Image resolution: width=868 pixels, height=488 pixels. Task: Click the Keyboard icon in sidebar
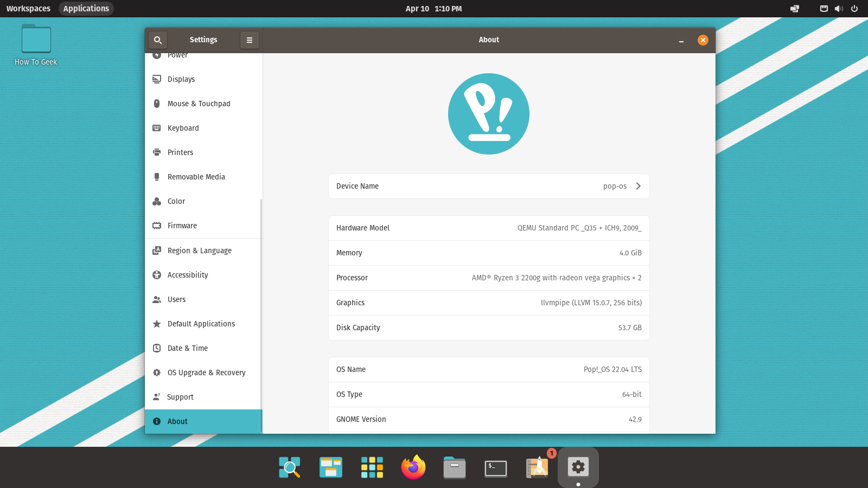[157, 128]
